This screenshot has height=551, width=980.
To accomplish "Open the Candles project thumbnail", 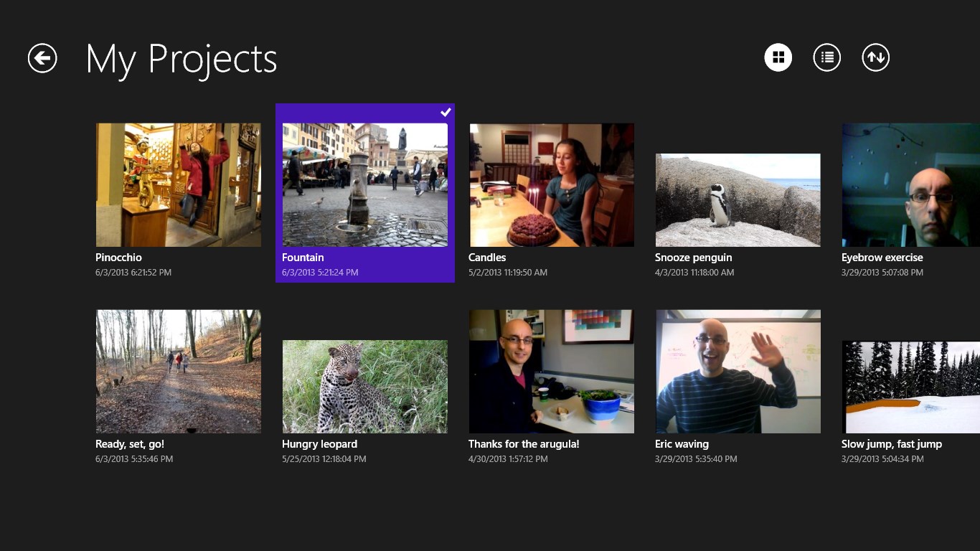I will pos(552,185).
